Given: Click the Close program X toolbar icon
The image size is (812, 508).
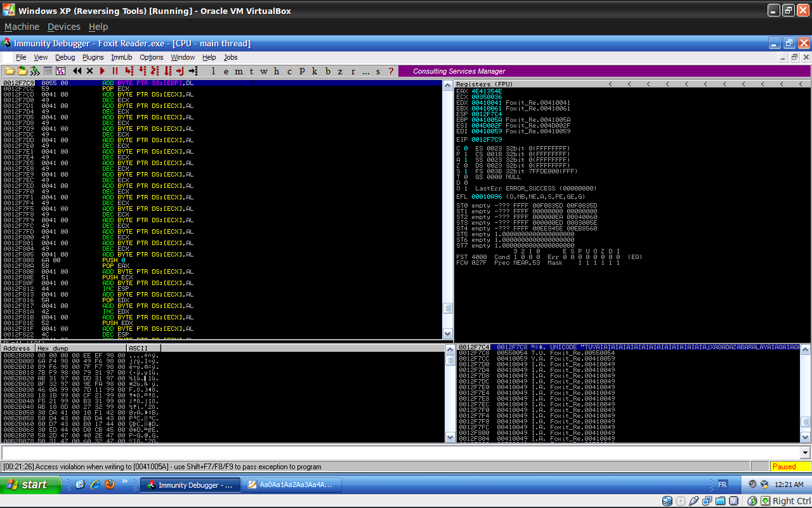Looking at the screenshot, I should (90, 71).
